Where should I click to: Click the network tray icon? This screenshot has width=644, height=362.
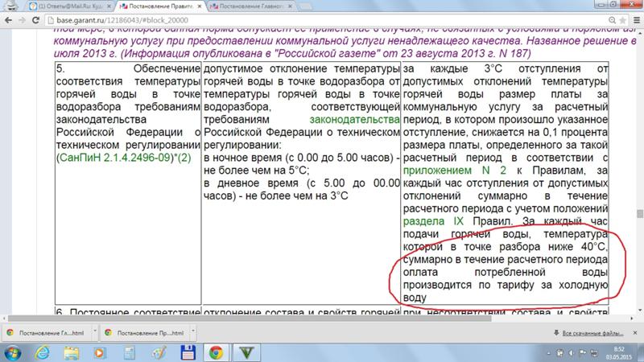pos(594,353)
